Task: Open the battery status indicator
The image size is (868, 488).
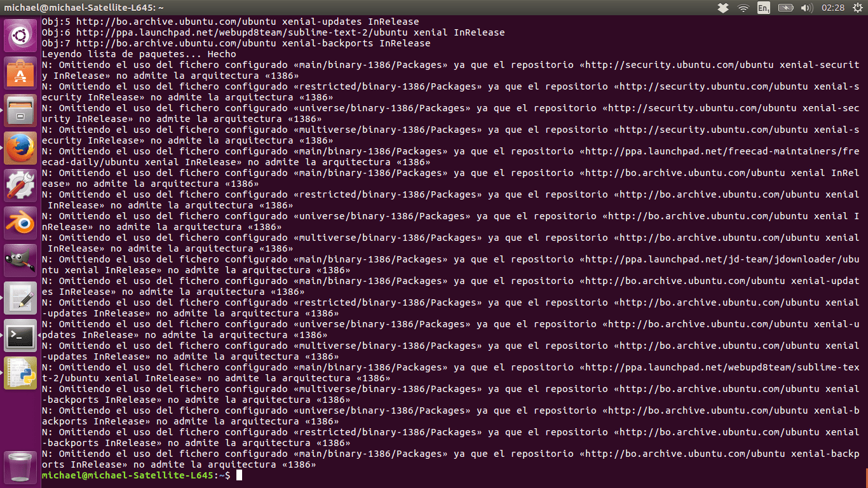Action: 786,8
